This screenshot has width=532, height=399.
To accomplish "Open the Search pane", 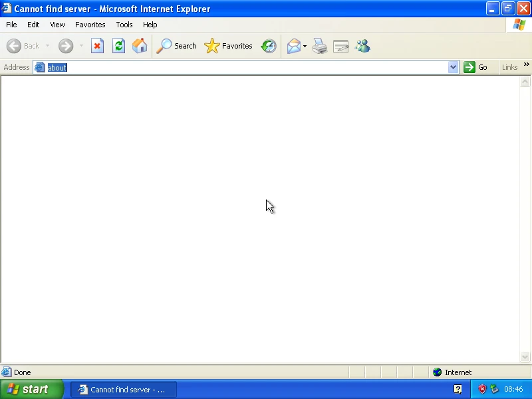I will coord(176,46).
